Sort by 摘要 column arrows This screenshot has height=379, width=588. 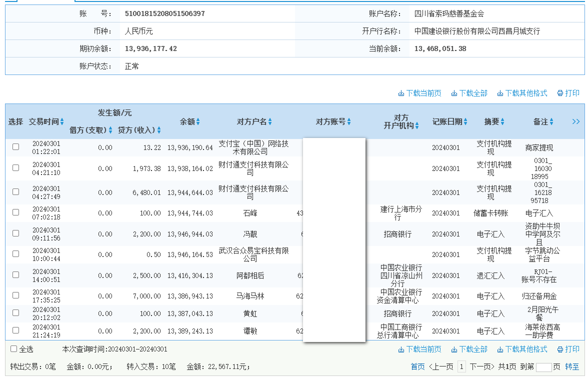tap(502, 121)
